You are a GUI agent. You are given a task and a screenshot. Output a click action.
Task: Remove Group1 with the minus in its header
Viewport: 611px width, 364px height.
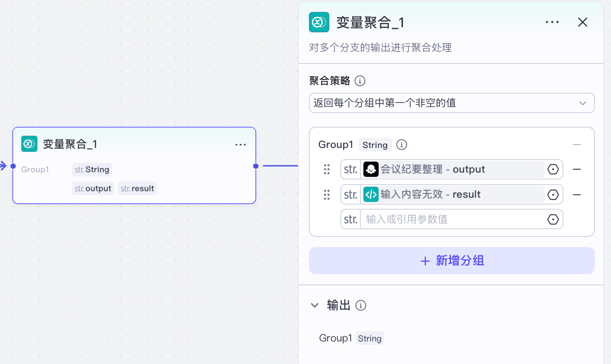pos(577,145)
